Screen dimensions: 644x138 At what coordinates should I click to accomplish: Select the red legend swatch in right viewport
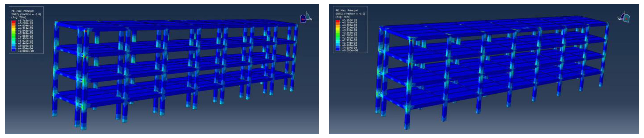[x=338, y=21]
